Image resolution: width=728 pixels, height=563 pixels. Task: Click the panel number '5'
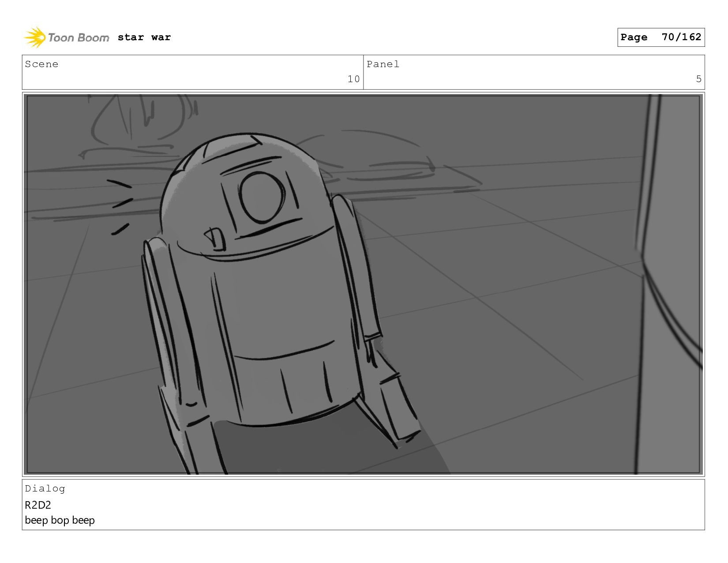(699, 79)
